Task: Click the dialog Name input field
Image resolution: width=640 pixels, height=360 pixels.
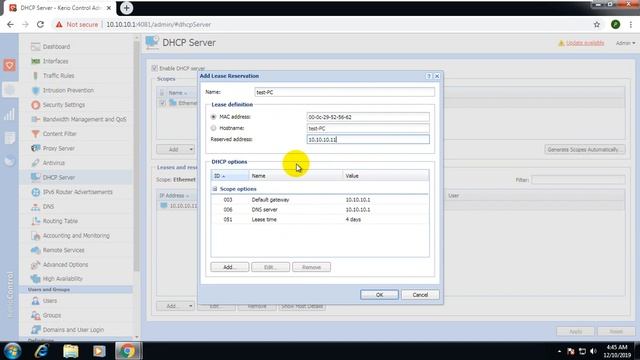Action: click(344, 92)
